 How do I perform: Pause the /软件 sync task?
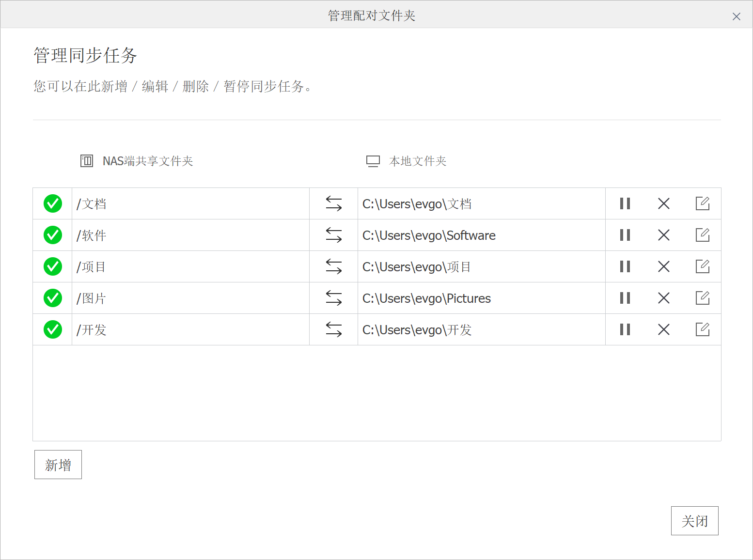(x=625, y=235)
